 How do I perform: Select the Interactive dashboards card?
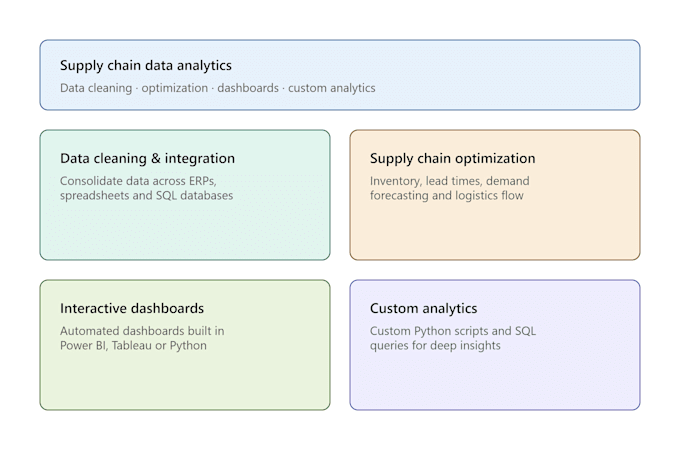[x=185, y=345]
